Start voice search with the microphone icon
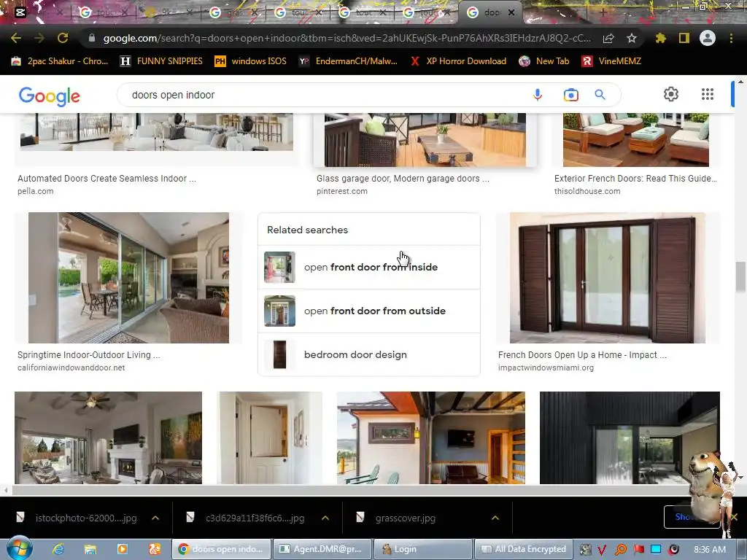 538,95
